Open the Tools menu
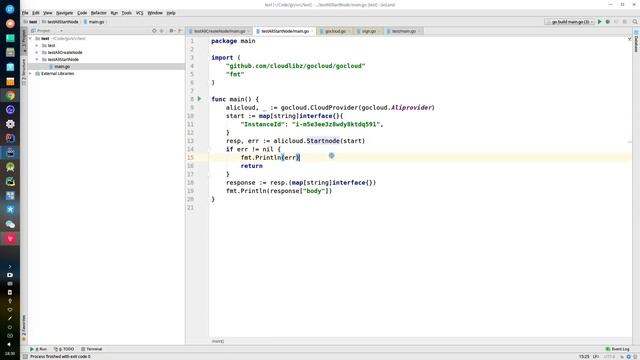The width and height of the screenshot is (640, 360). coord(127,13)
